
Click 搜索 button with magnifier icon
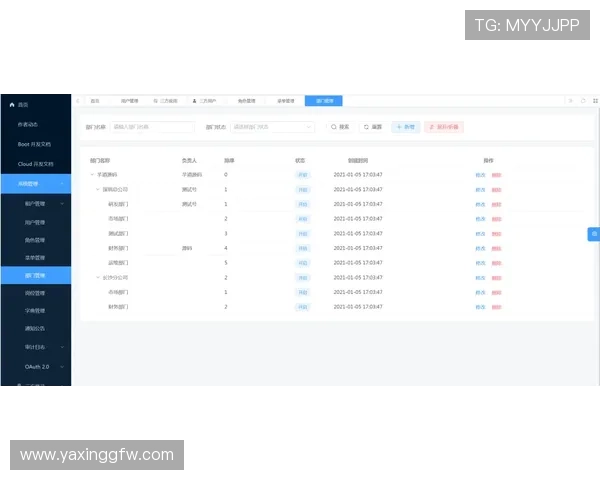pos(340,127)
